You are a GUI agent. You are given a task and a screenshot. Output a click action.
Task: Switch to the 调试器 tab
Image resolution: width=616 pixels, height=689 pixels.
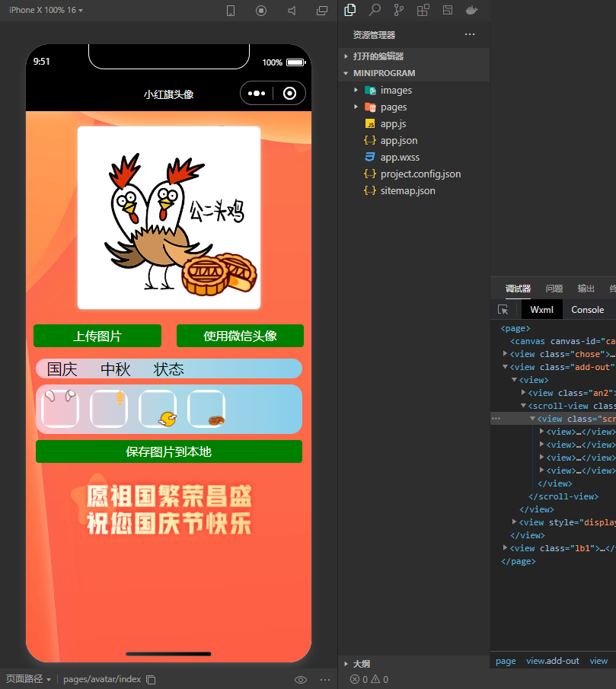click(x=518, y=289)
